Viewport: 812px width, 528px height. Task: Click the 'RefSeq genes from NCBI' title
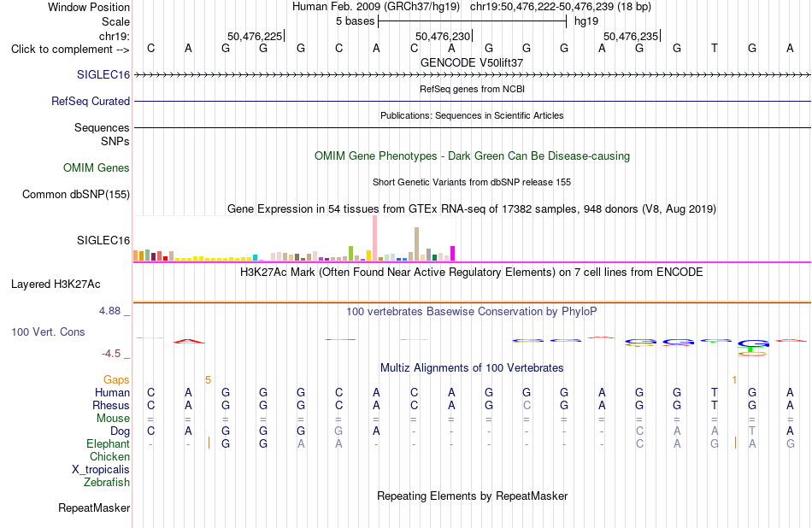coord(473,89)
